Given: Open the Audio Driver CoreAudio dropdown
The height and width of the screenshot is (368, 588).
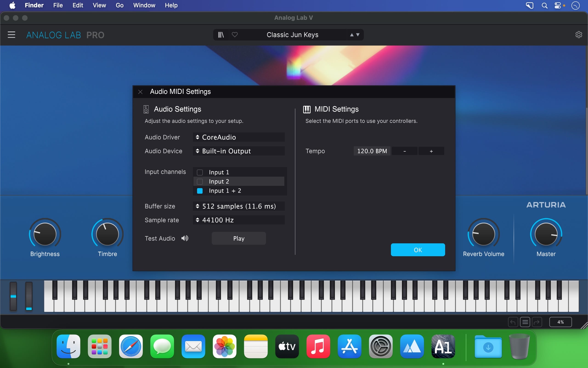Looking at the screenshot, I should coord(239,137).
